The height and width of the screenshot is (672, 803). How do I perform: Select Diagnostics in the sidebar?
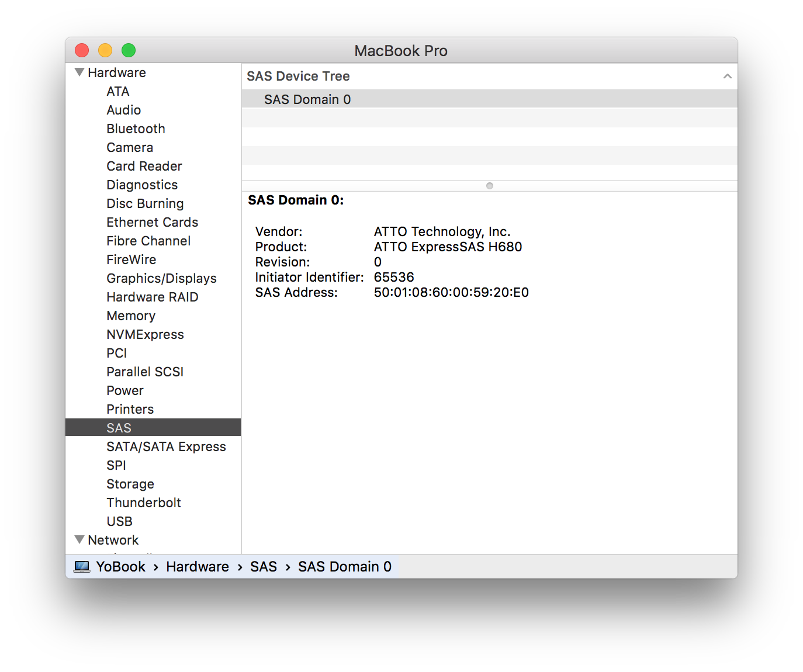point(142,185)
